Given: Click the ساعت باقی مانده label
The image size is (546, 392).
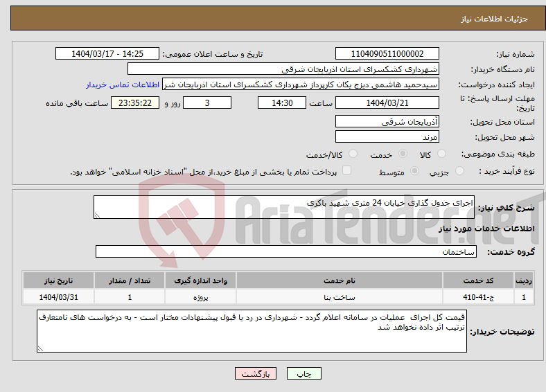Looking at the screenshot, I should click(77, 103).
